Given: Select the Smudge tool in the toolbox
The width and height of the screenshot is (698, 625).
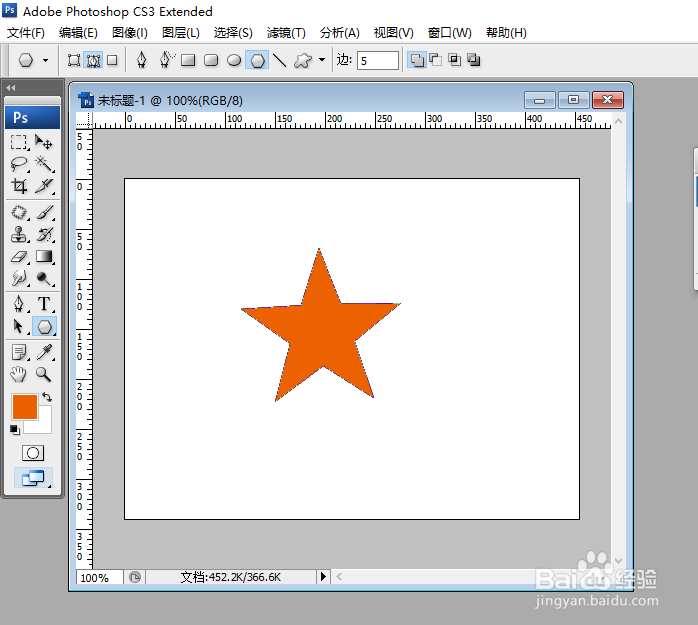Looking at the screenshot, I should click(19, 278).
